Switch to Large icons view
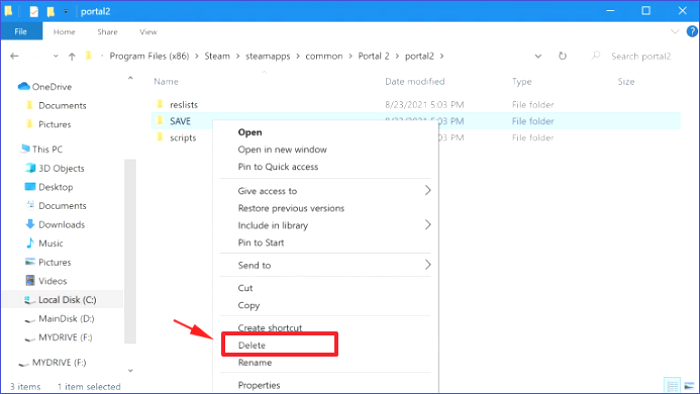 coord(689,386)
